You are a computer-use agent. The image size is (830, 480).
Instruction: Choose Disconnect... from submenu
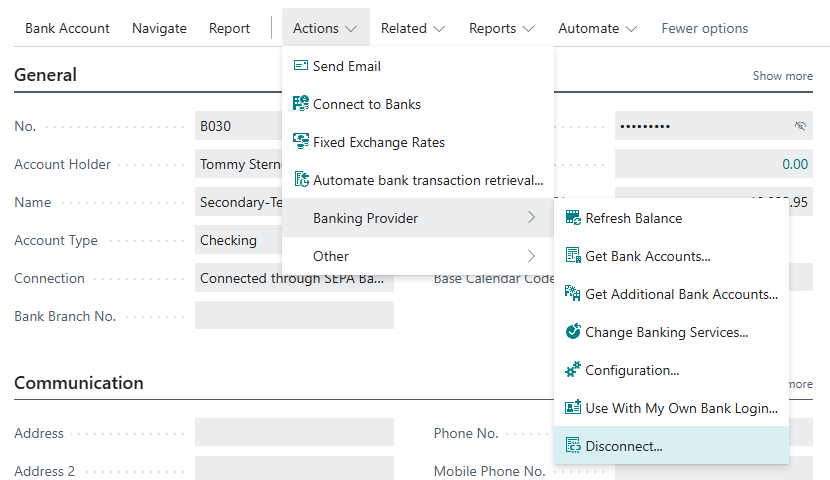(x=671, y=446)
